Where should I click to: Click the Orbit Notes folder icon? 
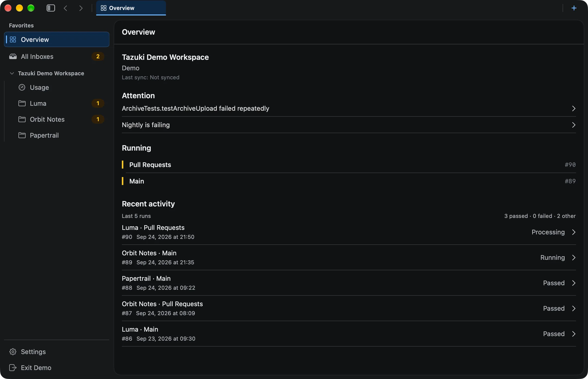coord(22,119)
